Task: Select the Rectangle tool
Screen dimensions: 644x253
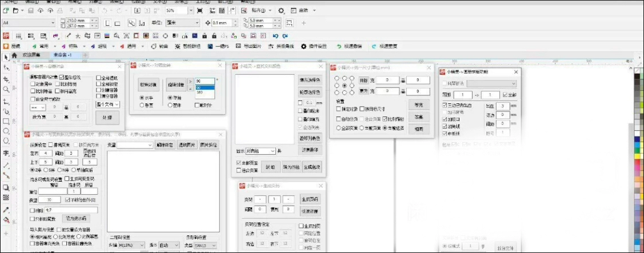Action: pos(6,121)
